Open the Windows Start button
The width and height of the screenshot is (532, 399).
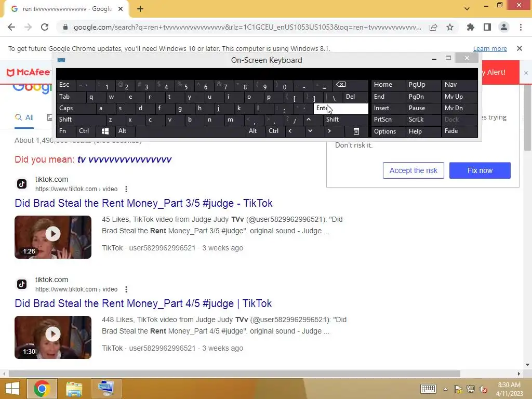[12, 389]
